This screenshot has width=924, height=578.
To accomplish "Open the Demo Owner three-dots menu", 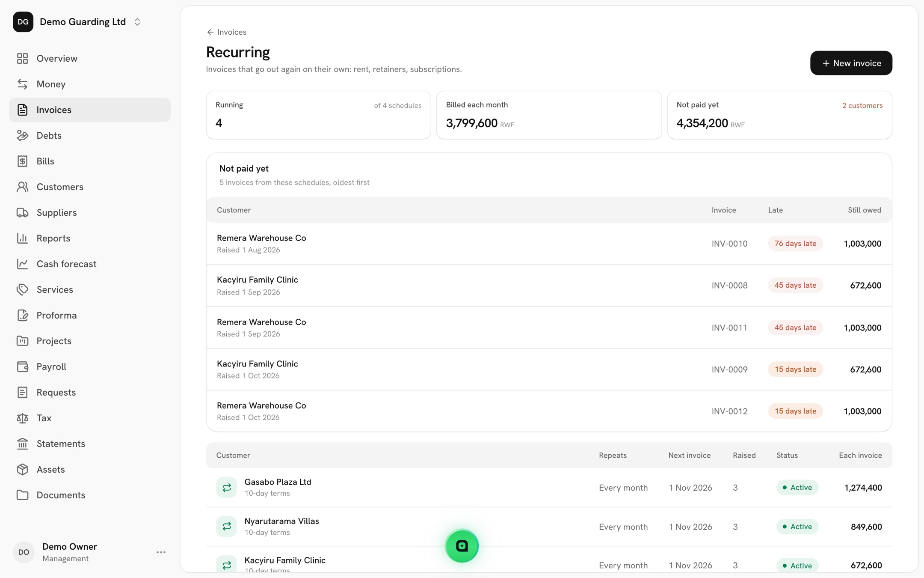I will click(161, 552).
